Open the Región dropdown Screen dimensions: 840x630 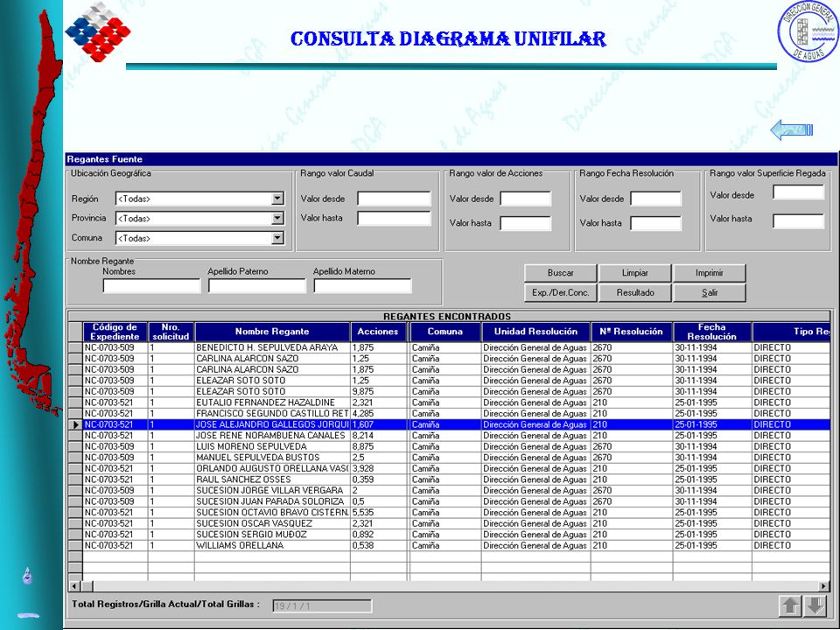[277, 199]
